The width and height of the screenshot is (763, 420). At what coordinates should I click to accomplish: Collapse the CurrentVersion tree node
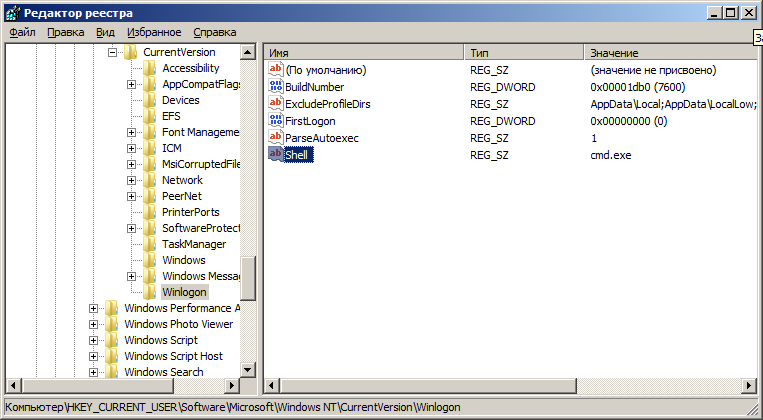(113, 52)
